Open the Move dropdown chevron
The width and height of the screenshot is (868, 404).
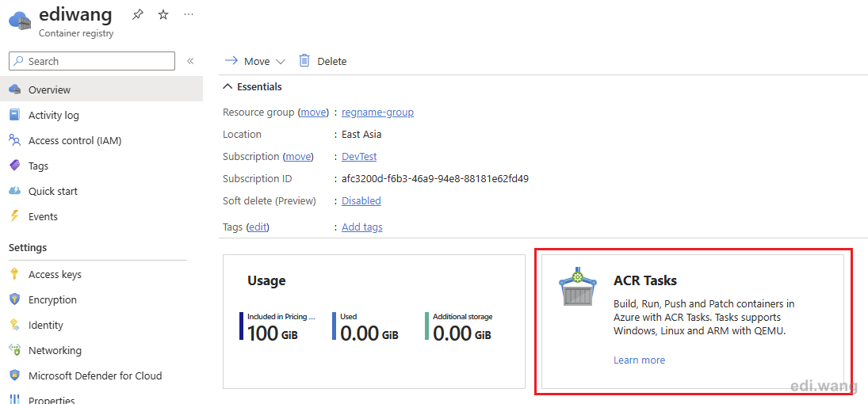tap(280, 62)
